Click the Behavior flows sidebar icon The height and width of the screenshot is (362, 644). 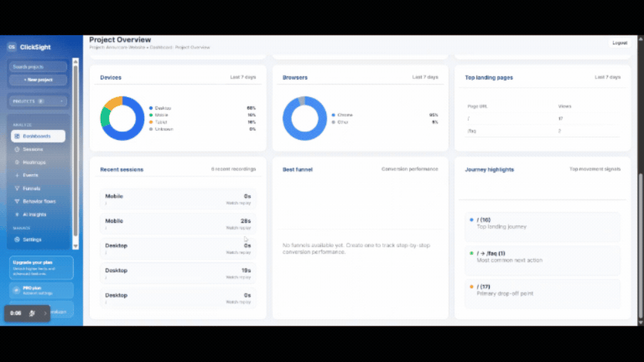[16, 201]
